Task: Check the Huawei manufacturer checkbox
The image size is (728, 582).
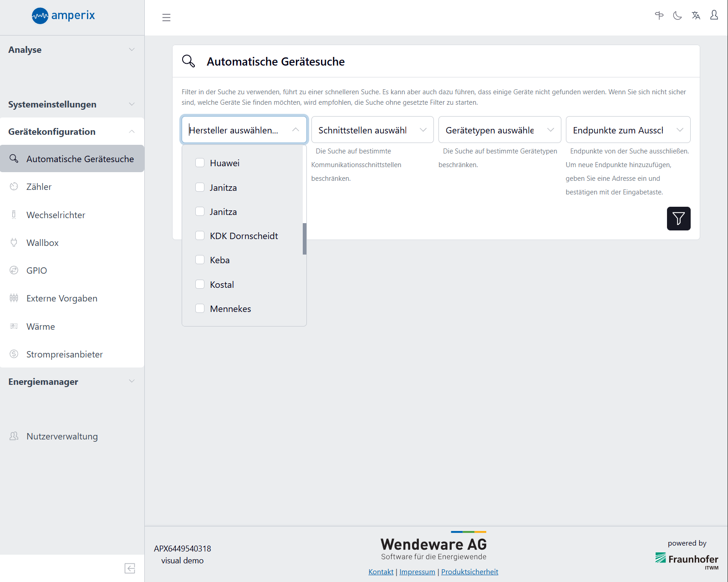Action: (x=200, y=163)
